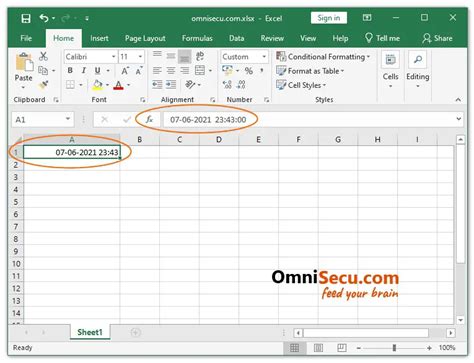Switch to the Review tab
Viewport: 474px width, 363px height.
click(x=272, y=38)
